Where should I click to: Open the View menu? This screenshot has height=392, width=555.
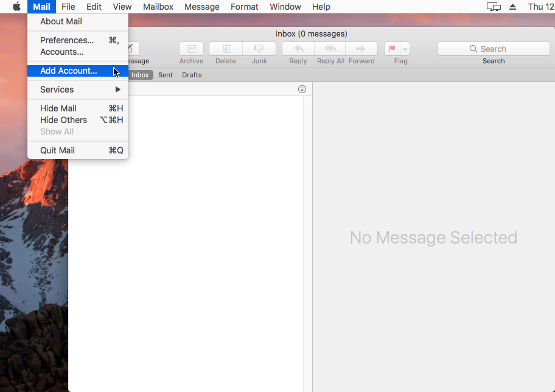[122, 7]
